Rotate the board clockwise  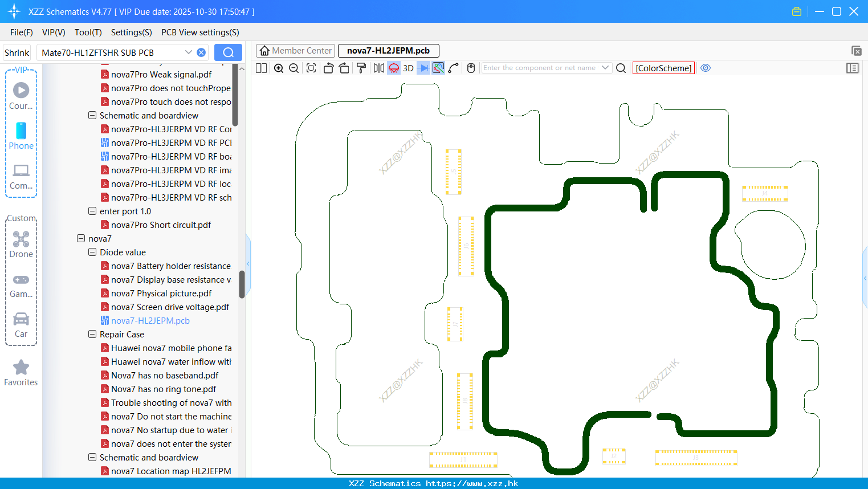344,68
